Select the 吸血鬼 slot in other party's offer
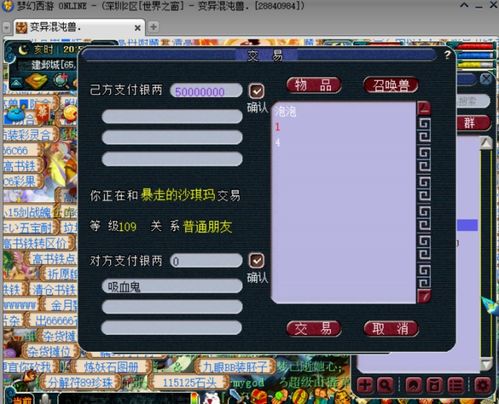The width and height of the screenshot is (499, 404). (x=172, y=286)
